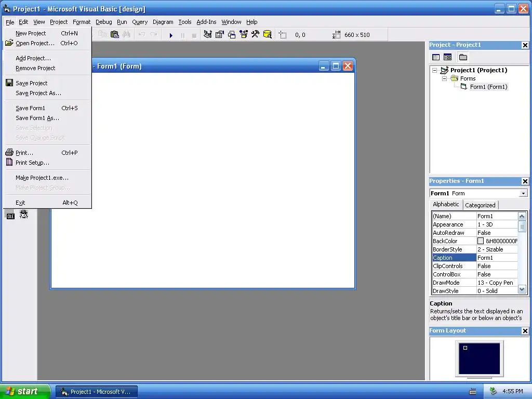Click the Break pause toolbar button
Screen dimensions: 532x399
182,35
